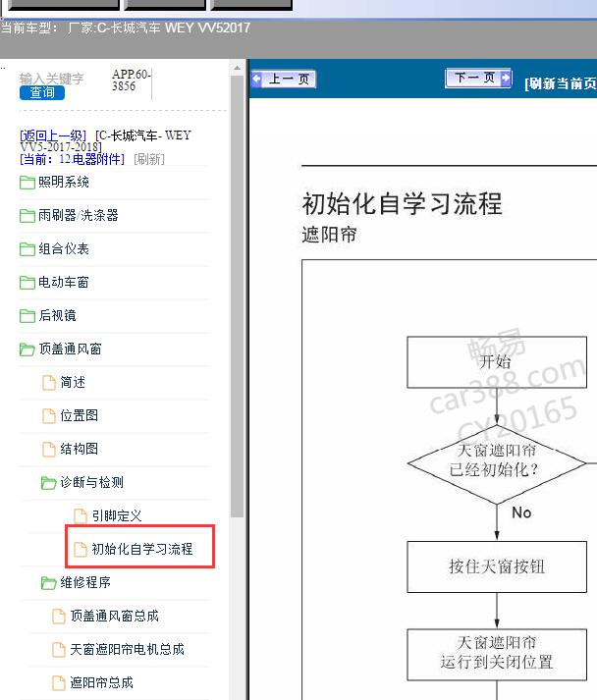Collapse the 诊断与检测 folder

tap(91, 482)
